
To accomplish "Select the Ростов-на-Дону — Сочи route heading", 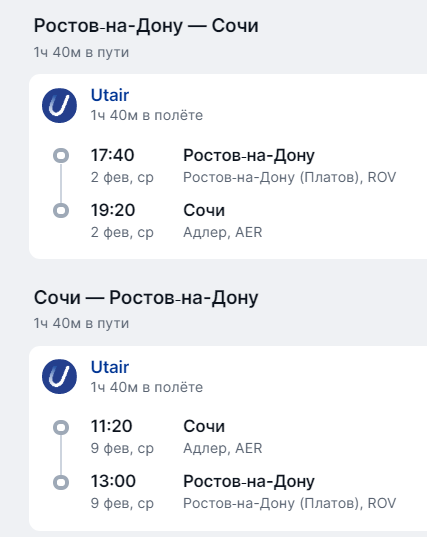I will 146,26.
